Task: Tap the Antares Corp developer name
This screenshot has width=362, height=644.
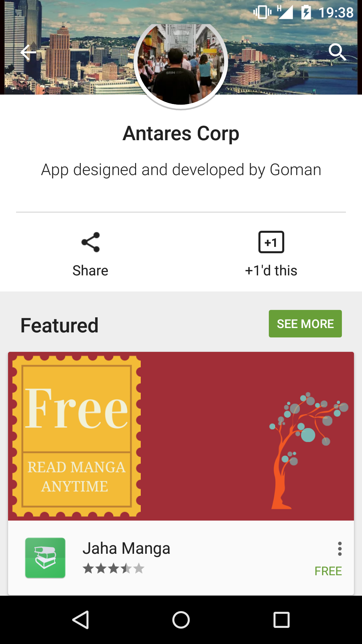Action: tap(181, 133)
